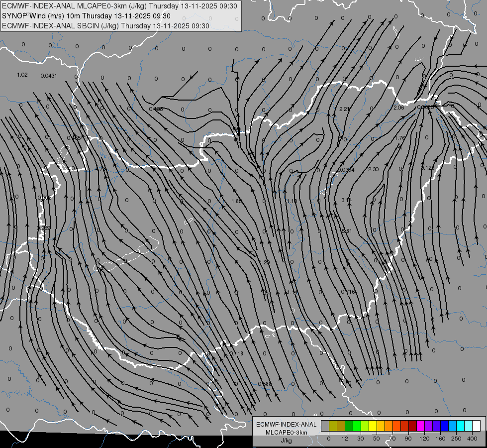Click the 'SYNOP Wind (m/s) 10m' header line
Image resolution: width=487 pixels, height=448 pixels.
87,16
